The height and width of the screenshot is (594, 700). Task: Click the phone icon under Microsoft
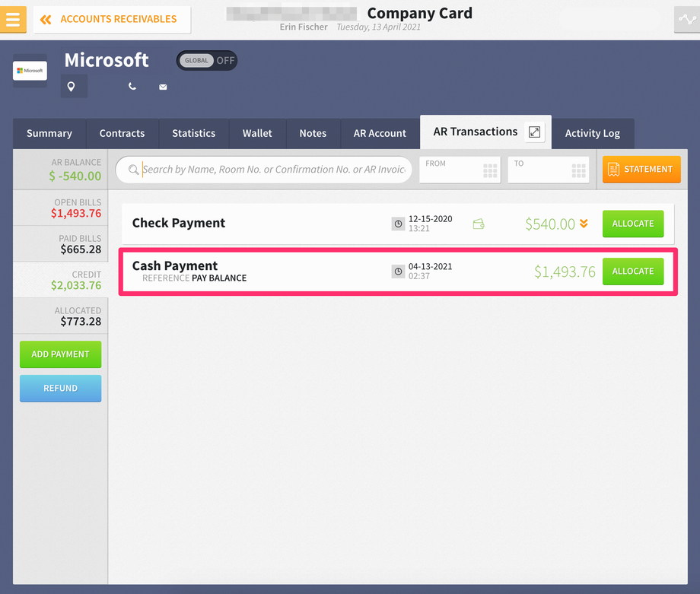tap(132, 86)
